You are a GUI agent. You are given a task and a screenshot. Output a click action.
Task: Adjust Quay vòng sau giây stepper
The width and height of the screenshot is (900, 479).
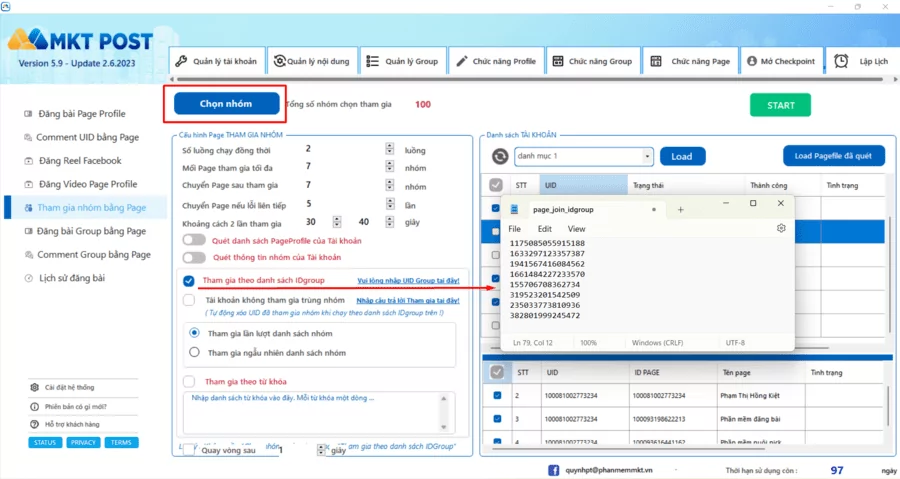(321, 450)
